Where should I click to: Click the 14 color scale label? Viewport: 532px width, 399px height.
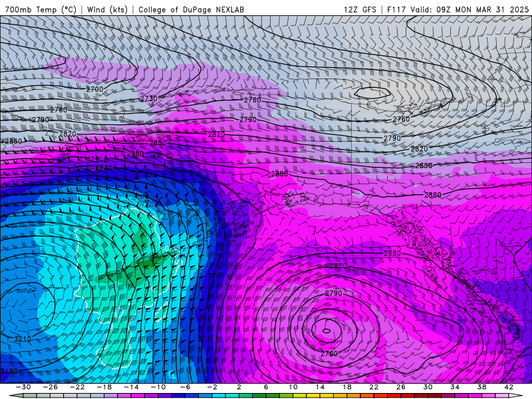click(320, 388)
